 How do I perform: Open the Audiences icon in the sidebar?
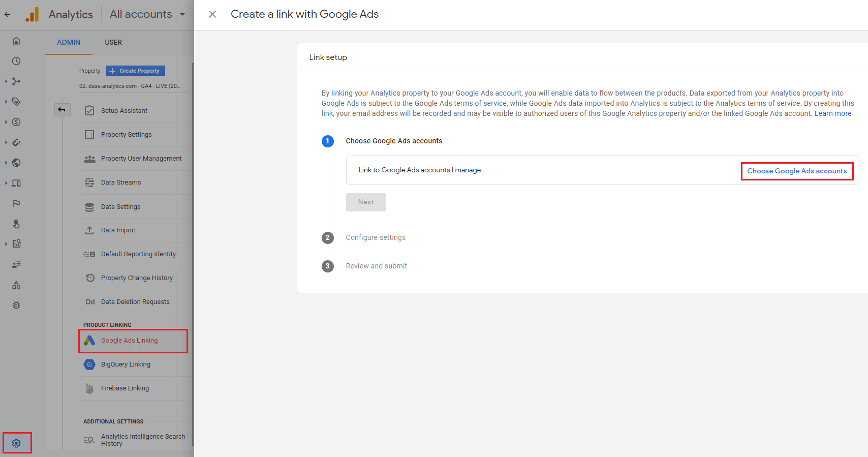pos(16,264)
